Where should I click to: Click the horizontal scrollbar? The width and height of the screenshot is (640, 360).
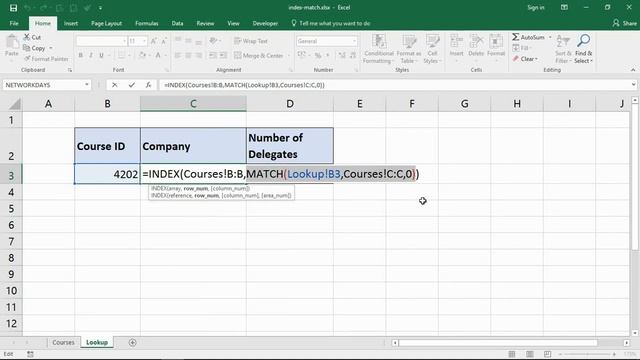pyautogui.click(x=498, y=342)
